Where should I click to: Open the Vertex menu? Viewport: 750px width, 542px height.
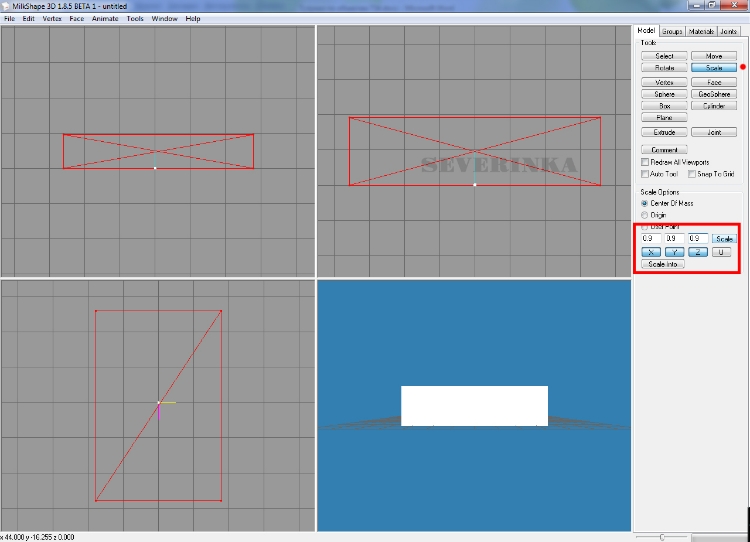(x=52, y=18)
